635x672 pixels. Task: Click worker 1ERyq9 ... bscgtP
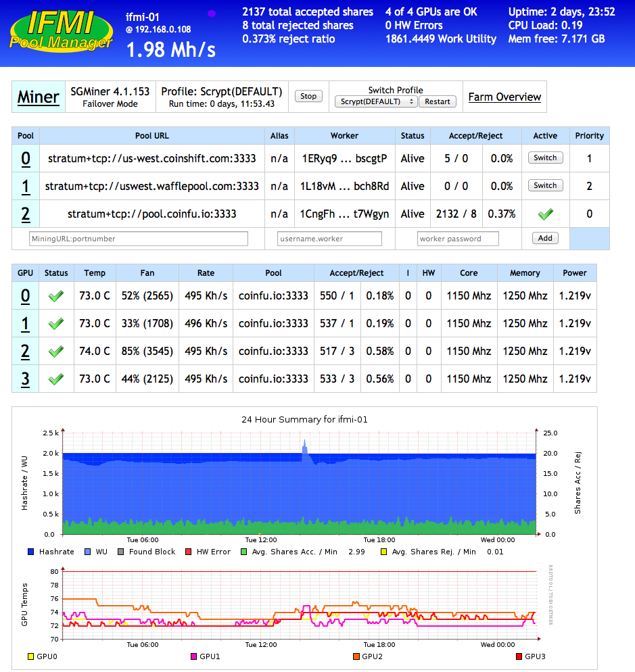coord(344,159)
